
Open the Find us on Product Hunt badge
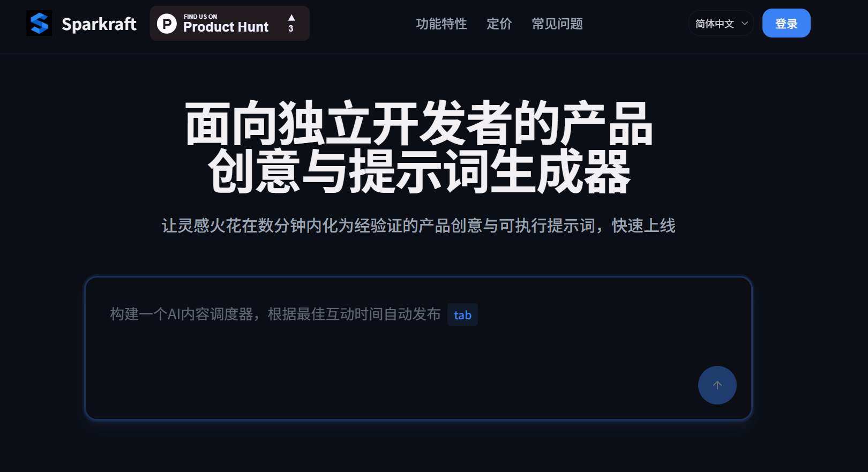tap(230, 24)
